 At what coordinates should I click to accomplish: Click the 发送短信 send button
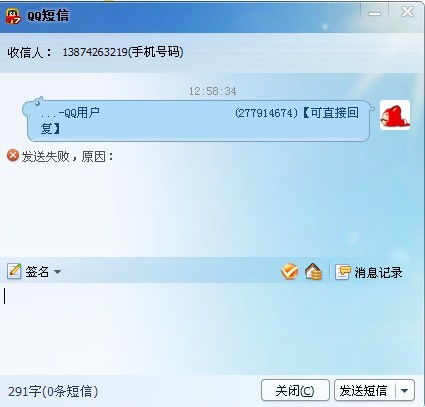364,390
